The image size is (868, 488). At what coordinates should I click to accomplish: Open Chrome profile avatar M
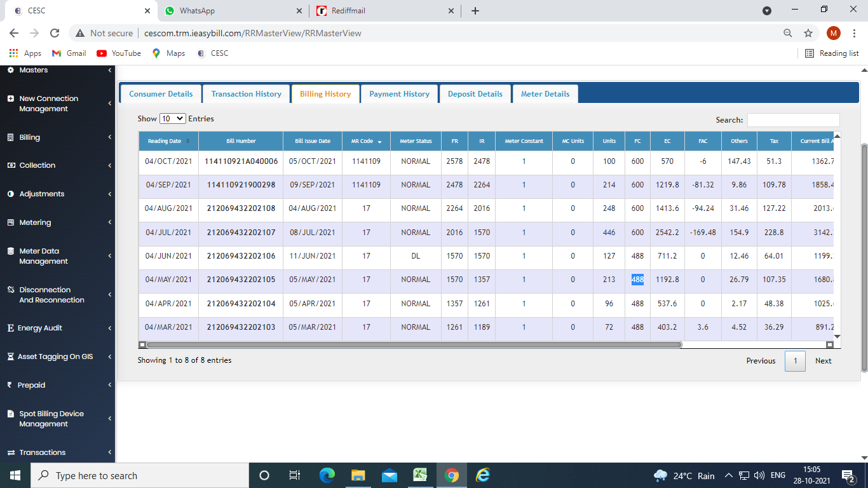(x=834, y=33)
